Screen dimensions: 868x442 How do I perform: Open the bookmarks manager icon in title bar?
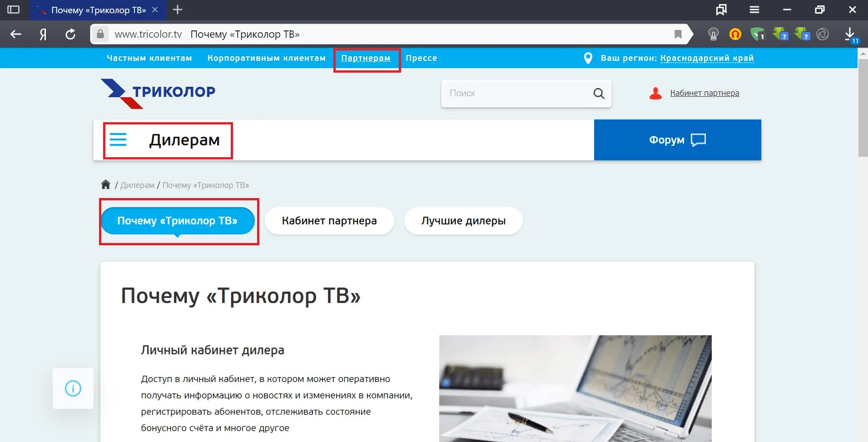(x=721, y=10)
